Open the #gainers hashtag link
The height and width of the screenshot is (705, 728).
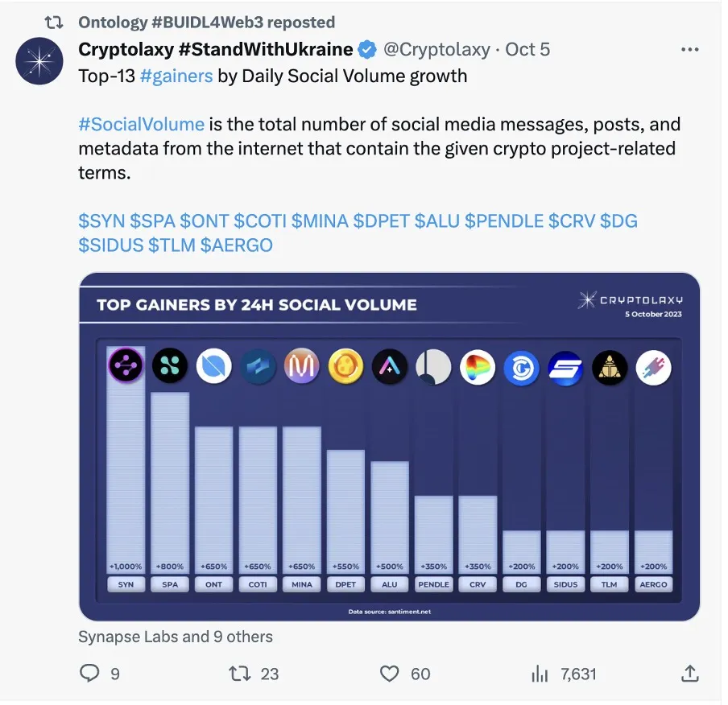coord(176,76)
